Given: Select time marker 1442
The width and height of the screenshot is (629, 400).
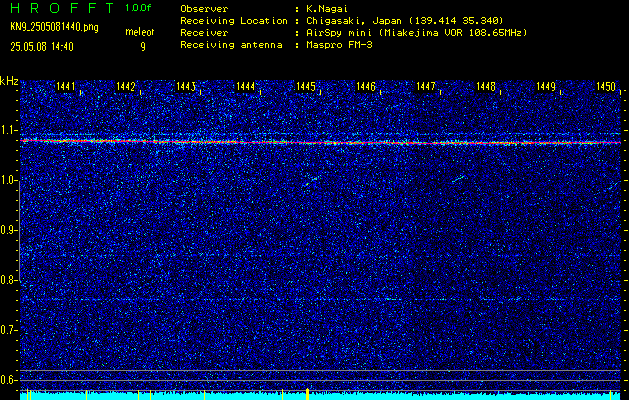Looking at the screenshot, I should [x=125, y=86].
